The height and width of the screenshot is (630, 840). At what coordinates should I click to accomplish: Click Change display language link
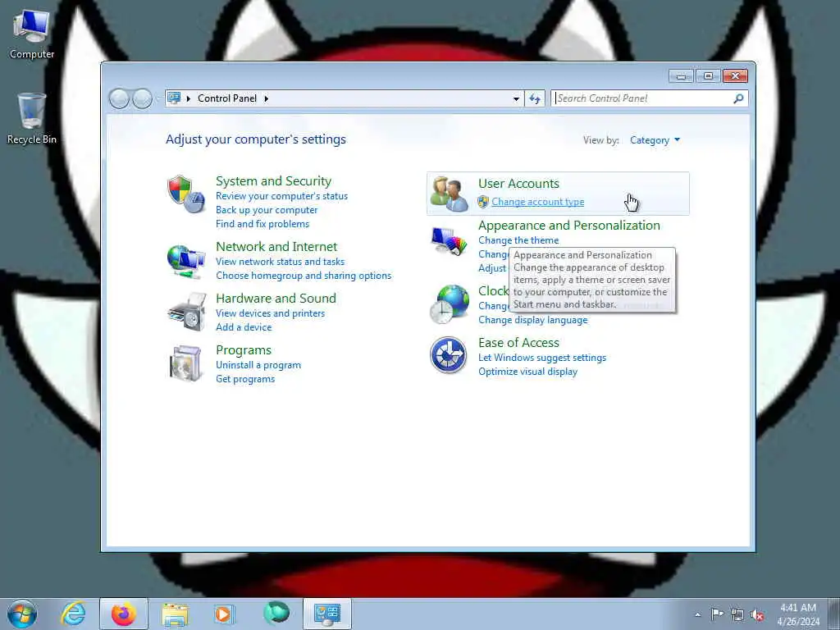(x=533, y=320)
